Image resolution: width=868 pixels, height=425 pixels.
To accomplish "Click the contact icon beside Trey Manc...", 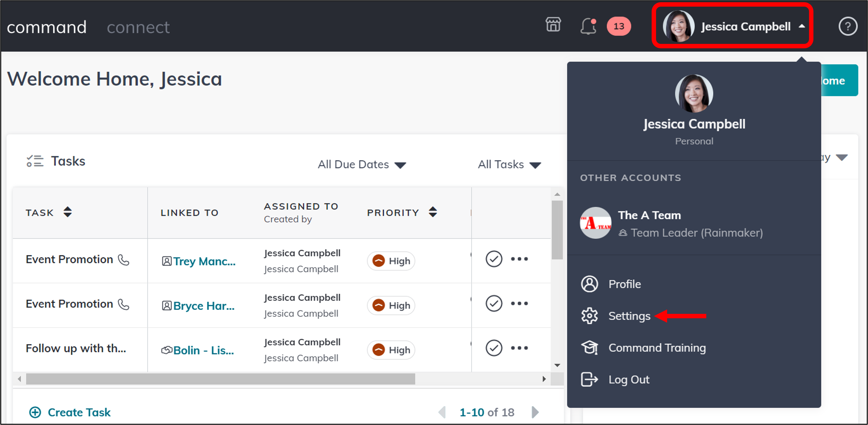I will tap(167, 261).
